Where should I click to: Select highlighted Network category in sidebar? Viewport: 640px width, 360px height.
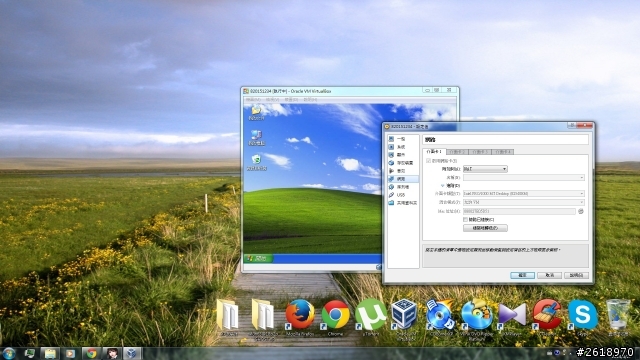point(402,179)
